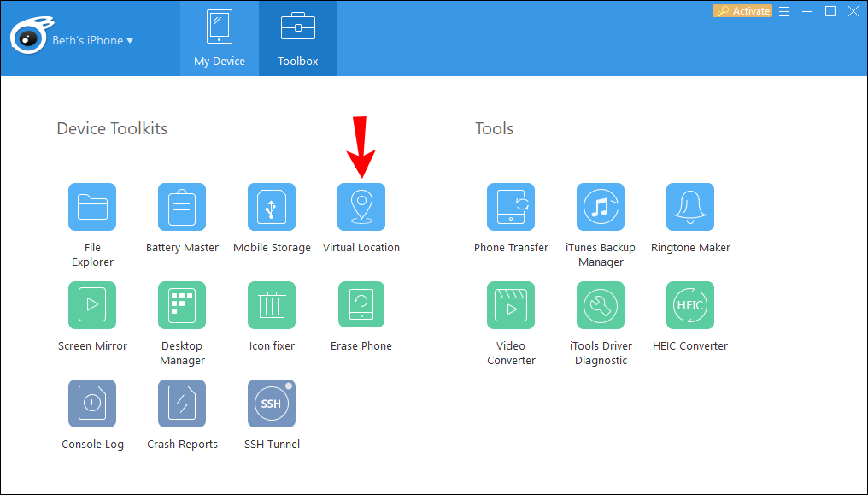This screenshot has width=868, height=495.
Task: Run the Icon fixer tool
Action: pyautogui.click(x=272, y=305)
